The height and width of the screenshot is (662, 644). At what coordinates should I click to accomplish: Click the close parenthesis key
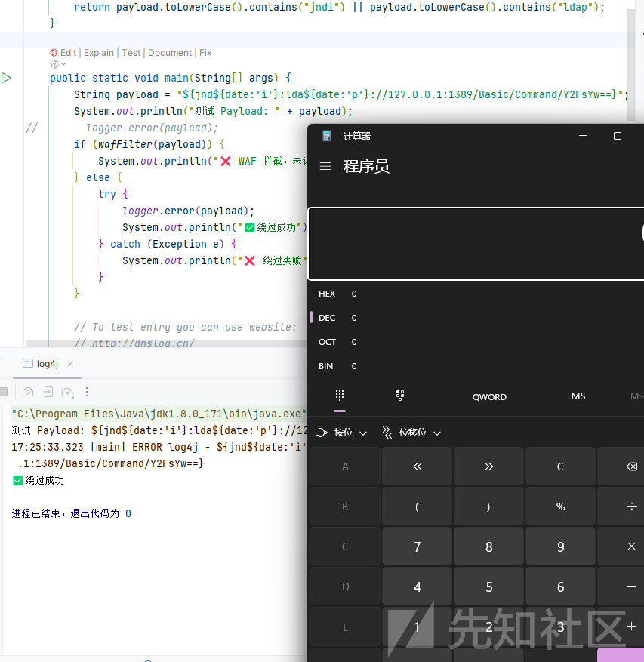[488, 507]
